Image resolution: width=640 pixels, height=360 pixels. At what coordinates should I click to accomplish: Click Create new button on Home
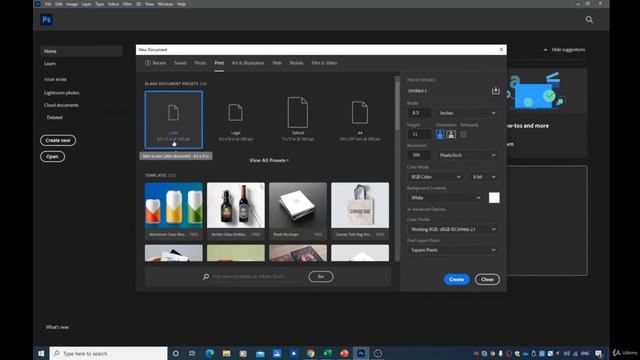pos(58,140)
